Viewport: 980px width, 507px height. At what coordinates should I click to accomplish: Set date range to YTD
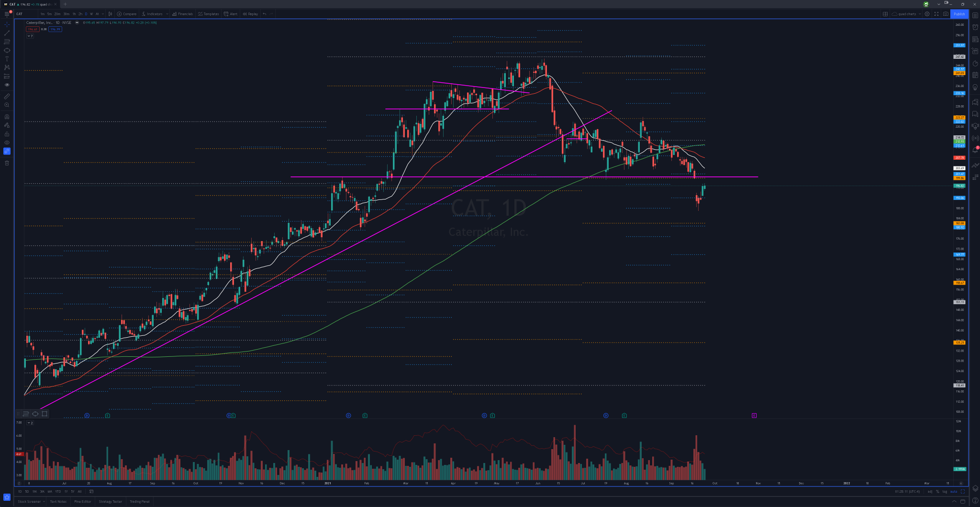tap(58, 491)
